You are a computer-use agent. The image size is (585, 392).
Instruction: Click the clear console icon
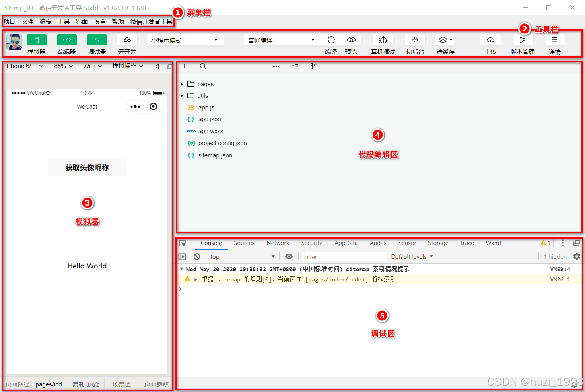(197, 257)
